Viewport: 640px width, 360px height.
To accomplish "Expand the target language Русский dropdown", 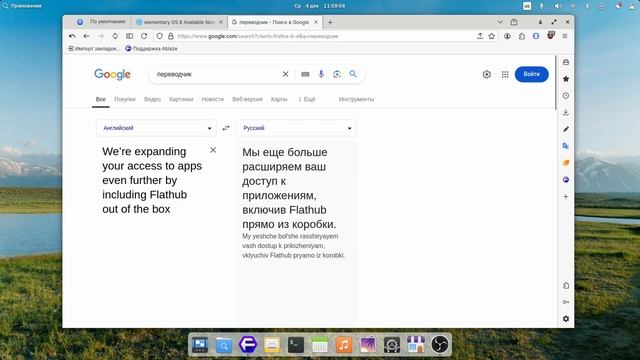I will click(296, 128).
